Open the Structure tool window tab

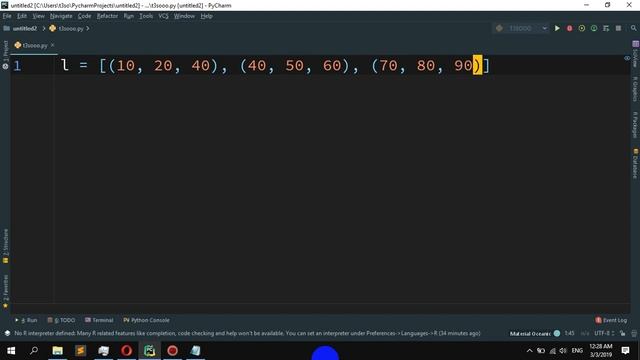point(5,246)
